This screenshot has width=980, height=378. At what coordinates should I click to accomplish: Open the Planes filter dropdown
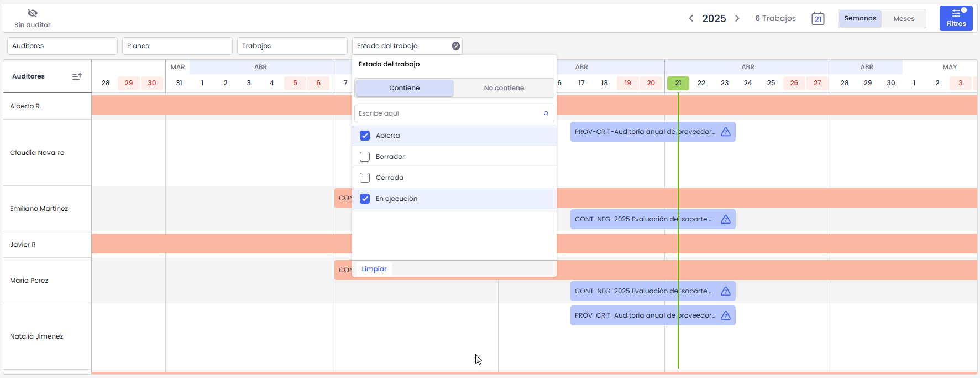pyautogui.click(x=177, y=46)
